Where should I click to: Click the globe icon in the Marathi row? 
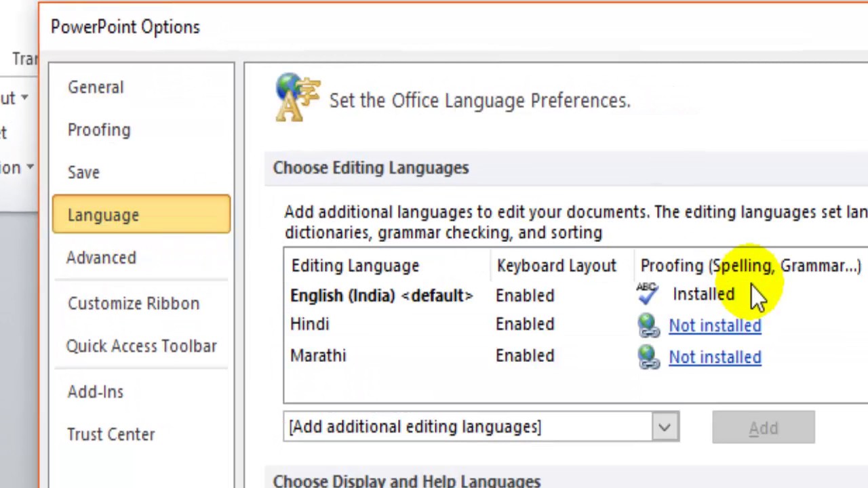click(x=649, y=357)
